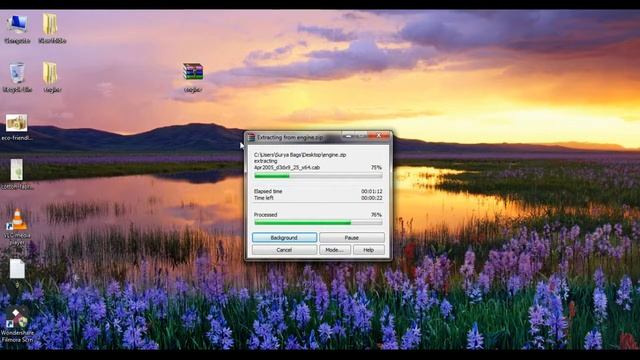The width and height of the screenshot is (640, 360).
Task: Click the Elapsed time label
Action: pyautogui.click(x=268, y=191)
